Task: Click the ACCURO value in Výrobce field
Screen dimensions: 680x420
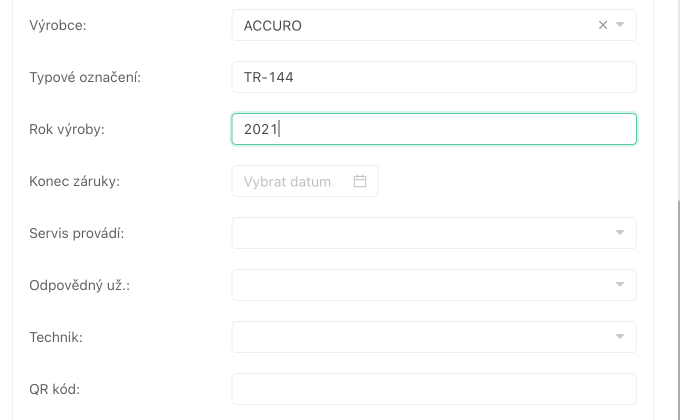Action: click(273, 26)
